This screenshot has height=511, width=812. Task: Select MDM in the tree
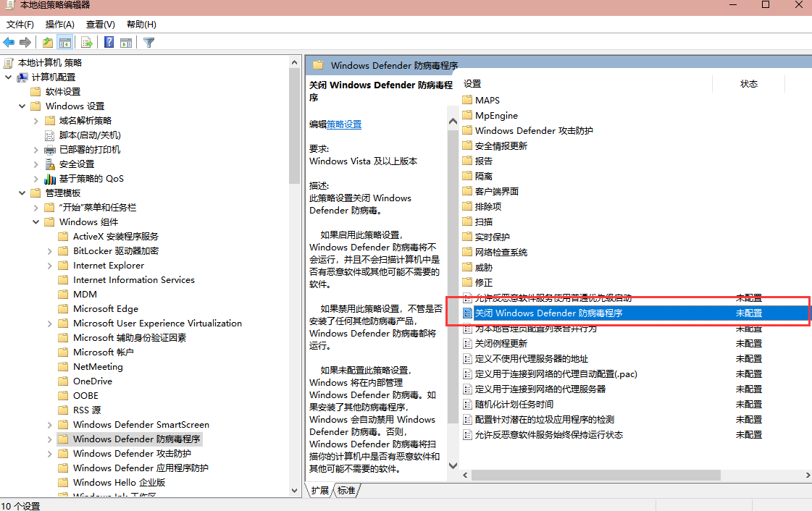point(85,295)
